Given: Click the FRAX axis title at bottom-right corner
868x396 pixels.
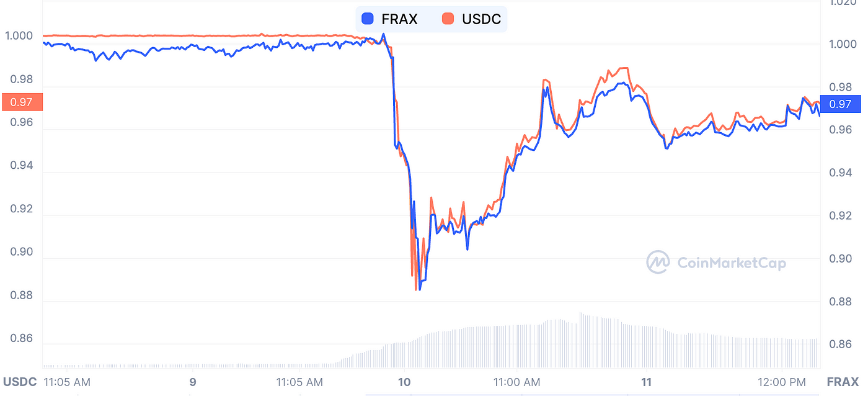Looking at the screenshot, I should click(844, 381).
